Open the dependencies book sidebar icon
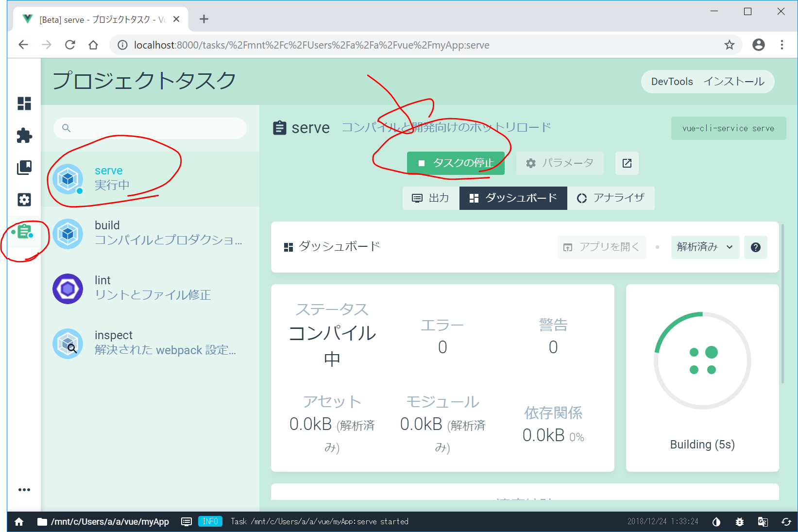The width and height of the screenshot is (798, 532). (x=24, y=168)
